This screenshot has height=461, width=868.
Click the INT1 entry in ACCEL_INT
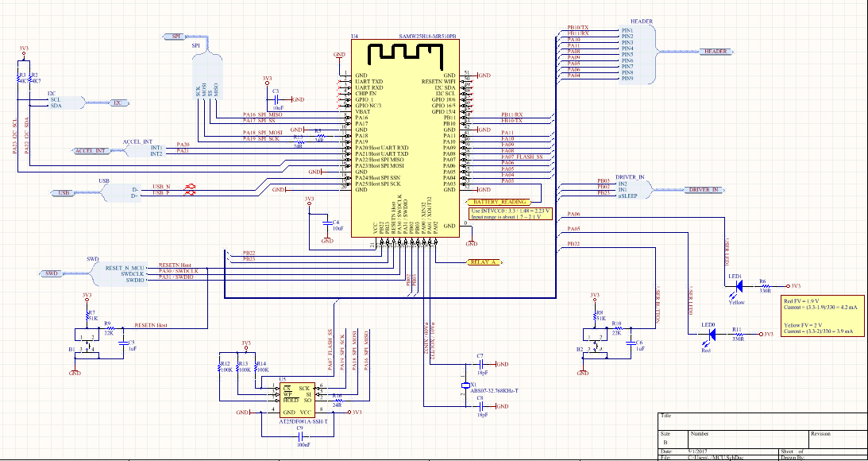[x=156, y=148]
